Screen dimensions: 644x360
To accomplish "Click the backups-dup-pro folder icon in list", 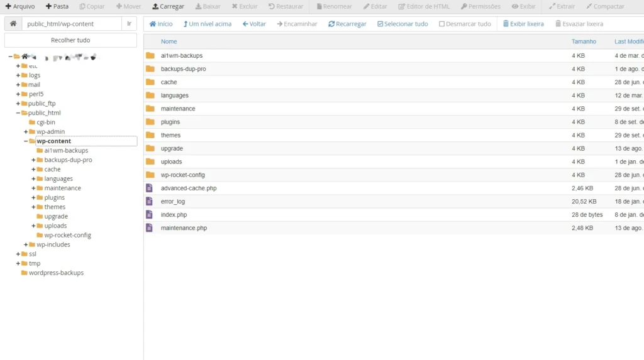I will click(150, 68).
